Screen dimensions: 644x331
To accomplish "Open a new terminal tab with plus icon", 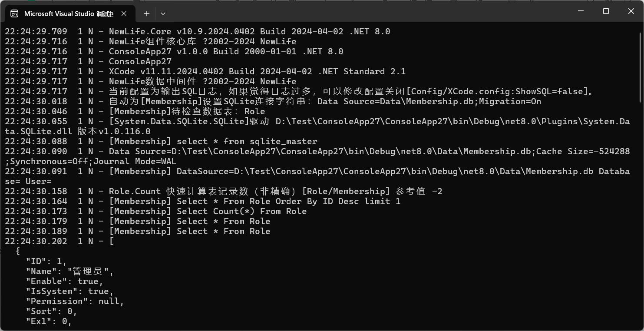I will (147, 13).
